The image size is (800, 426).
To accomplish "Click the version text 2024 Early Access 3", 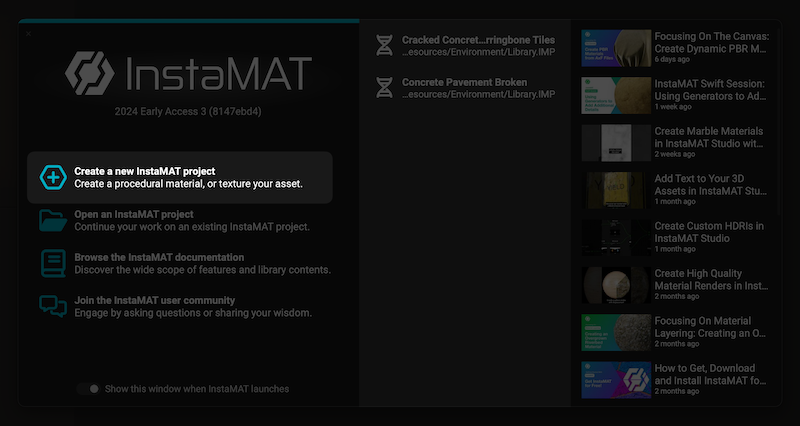I will pos(188,111).
